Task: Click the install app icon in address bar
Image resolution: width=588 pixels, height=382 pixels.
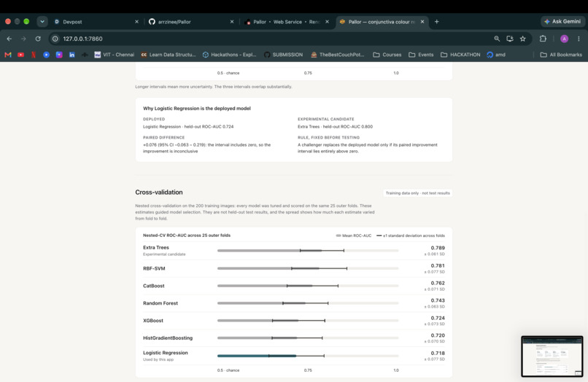Action: pyautogui.click(x=510, y=39)
